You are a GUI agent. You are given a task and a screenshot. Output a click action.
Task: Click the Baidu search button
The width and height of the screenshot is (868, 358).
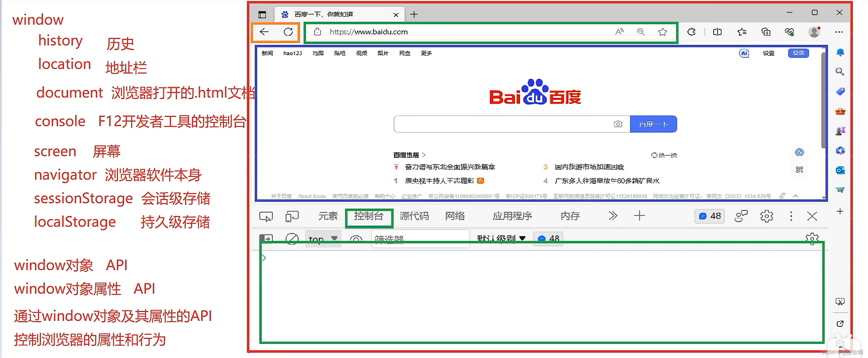pyautogui.click(x=653, y=124)
